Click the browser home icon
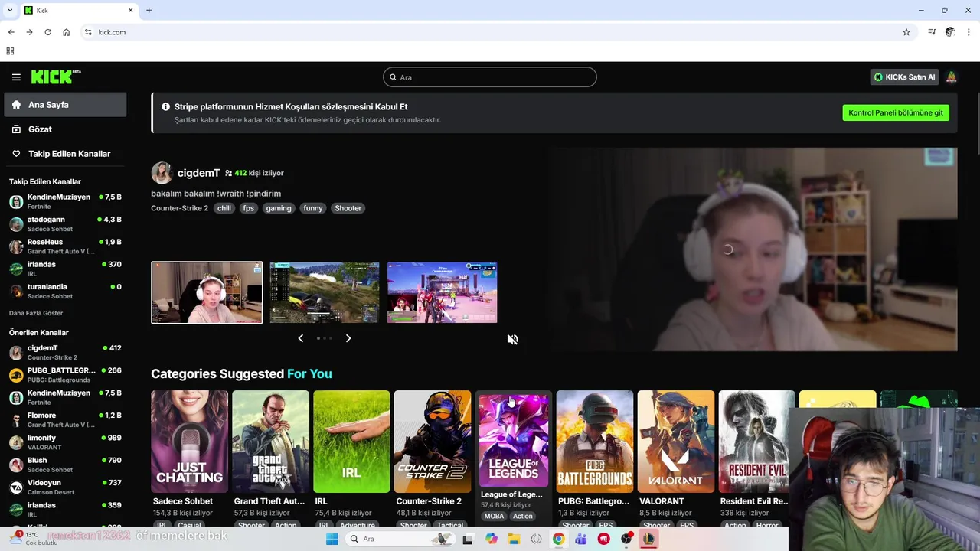The height and width of the screenshot is (551, 980). click(67, 32)
